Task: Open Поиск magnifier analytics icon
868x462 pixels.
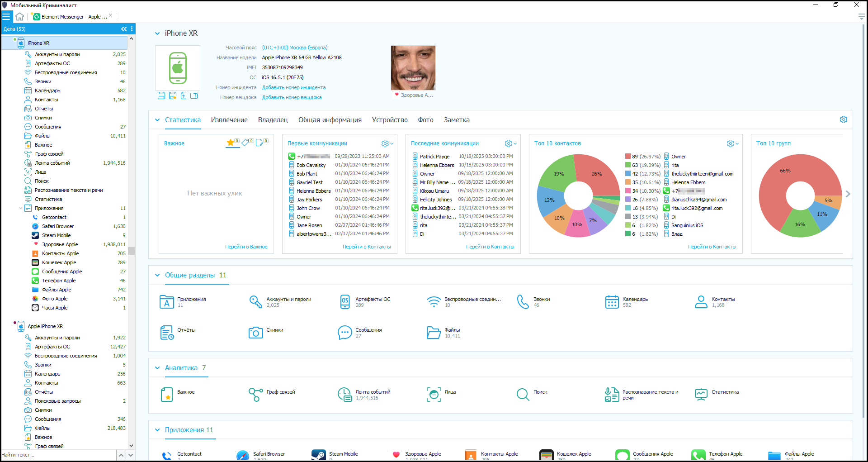Action: (523, 395)
